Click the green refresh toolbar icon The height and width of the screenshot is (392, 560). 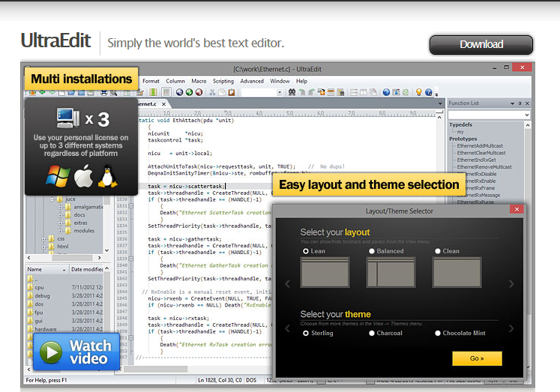pyautogui.click(x=406, y=92)
